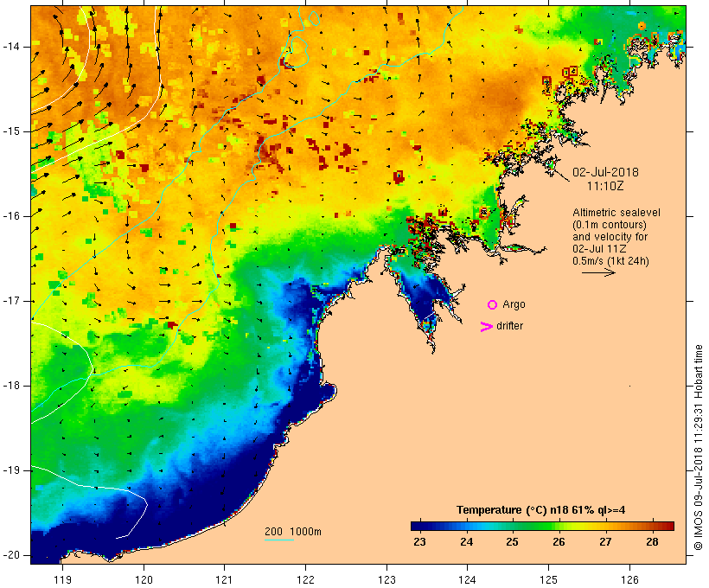Viewport: 709px width, 588px height.
Task: Click the latitude axis label '-20'
Action: tap(10, 555)
